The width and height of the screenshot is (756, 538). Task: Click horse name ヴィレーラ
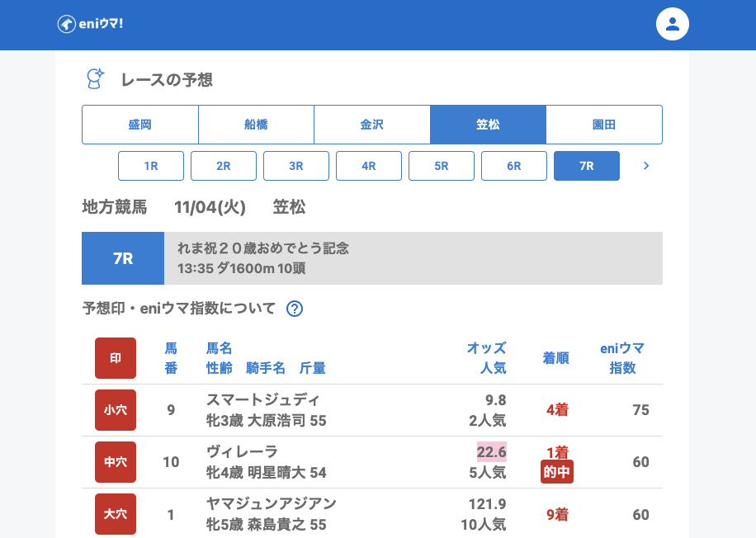tap(242, 452)
